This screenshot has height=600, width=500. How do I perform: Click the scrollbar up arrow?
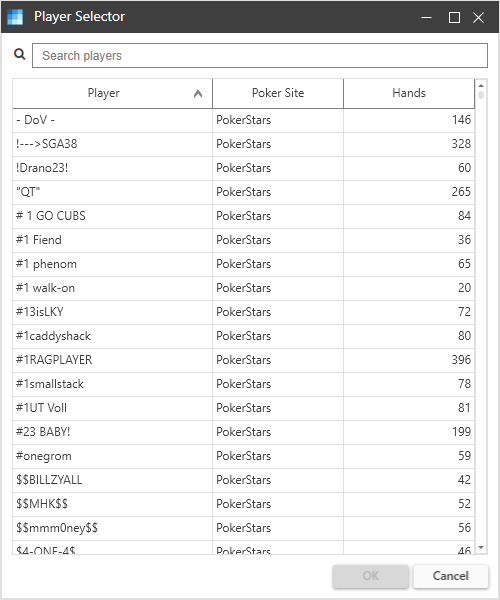tap(481, 85)
